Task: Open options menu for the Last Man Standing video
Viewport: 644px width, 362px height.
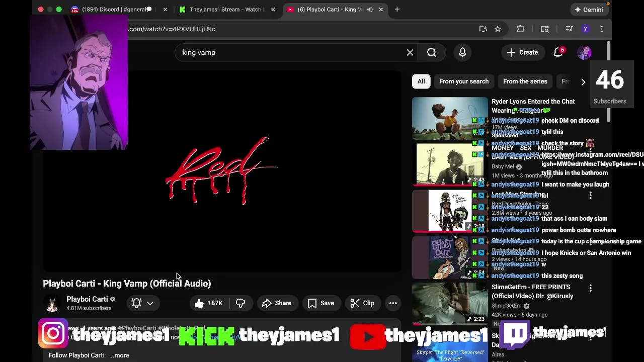Action: click(x=590, y=195)
